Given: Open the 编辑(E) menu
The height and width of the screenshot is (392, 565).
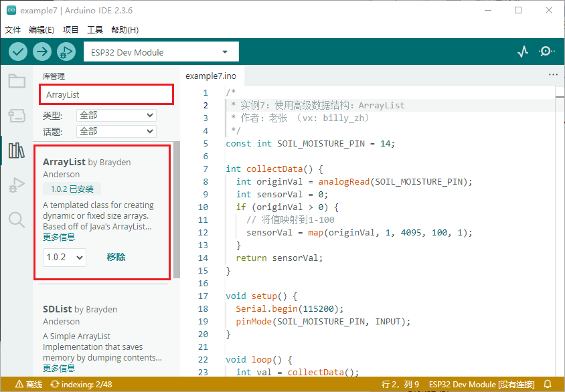Looking at the screenshot, I should coord(42,30).
